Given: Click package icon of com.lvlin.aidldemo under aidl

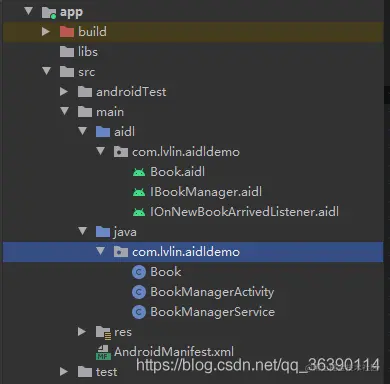Looking at the screenshot, I should point(121,152).
